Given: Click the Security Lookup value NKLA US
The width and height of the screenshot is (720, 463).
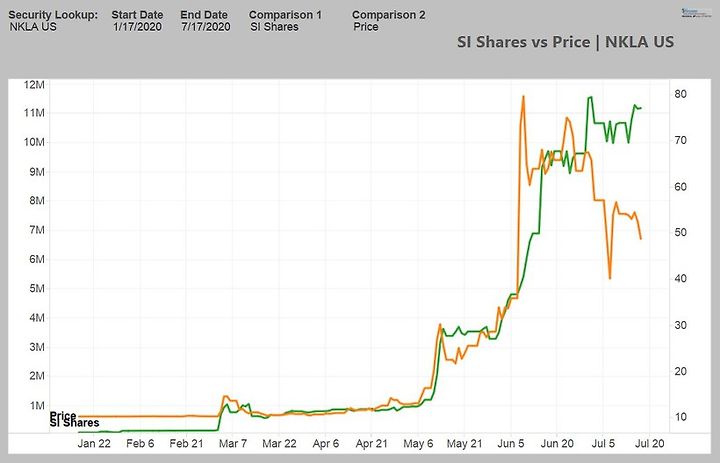Looking at the screenshot, I should 33,27.
